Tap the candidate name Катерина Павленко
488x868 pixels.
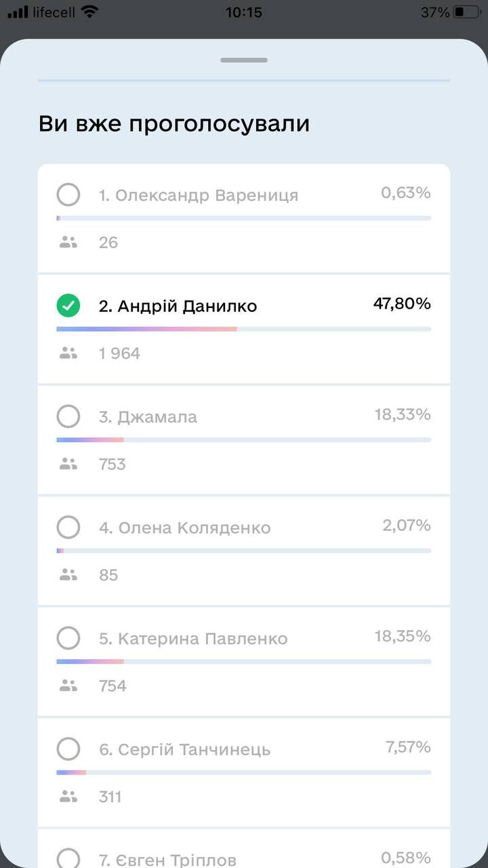pyautogui.click(x=194, y=639)
